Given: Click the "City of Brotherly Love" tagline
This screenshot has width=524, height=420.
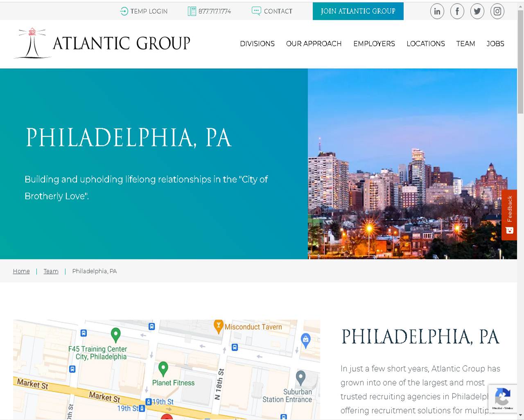Looking at the screenshot, I should coord(146,187).
